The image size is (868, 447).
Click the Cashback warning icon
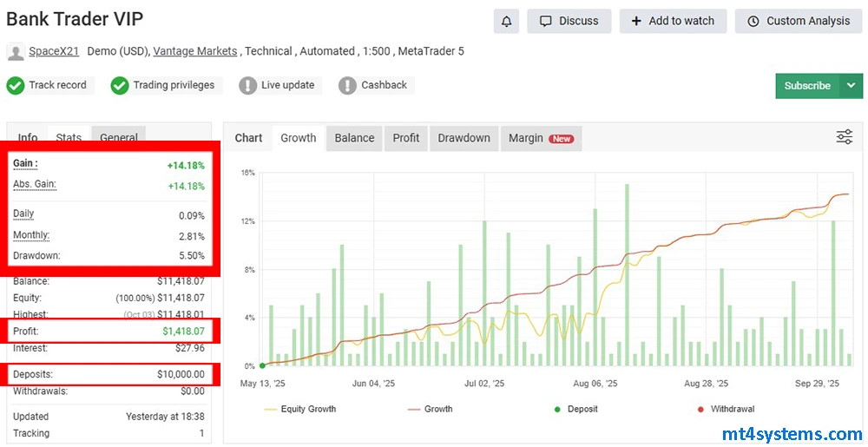tap(348, 85)
